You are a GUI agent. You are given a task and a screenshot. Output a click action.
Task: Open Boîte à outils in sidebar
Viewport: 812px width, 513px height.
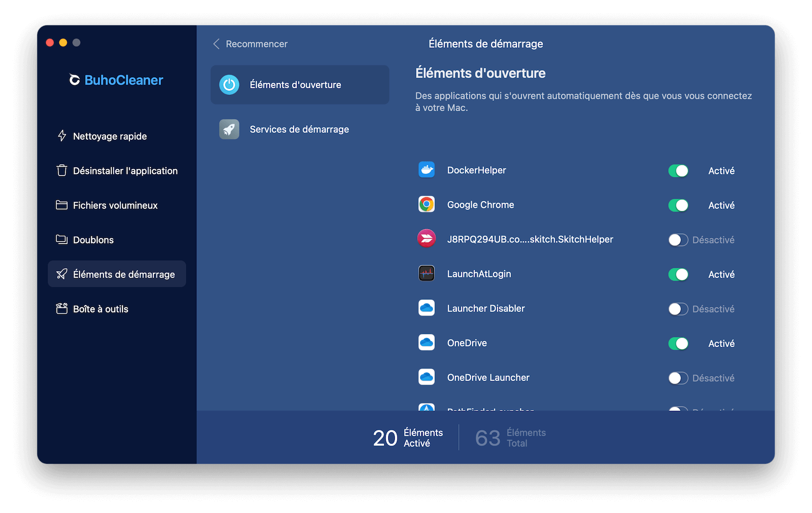(x=117, y=309)
